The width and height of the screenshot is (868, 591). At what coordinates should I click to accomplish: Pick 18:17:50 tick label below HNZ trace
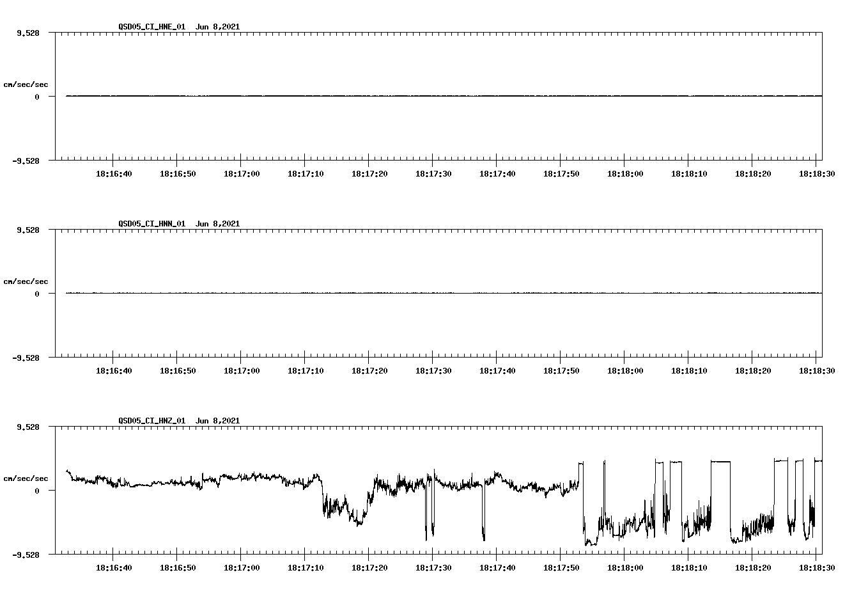(x=561, y=568)
